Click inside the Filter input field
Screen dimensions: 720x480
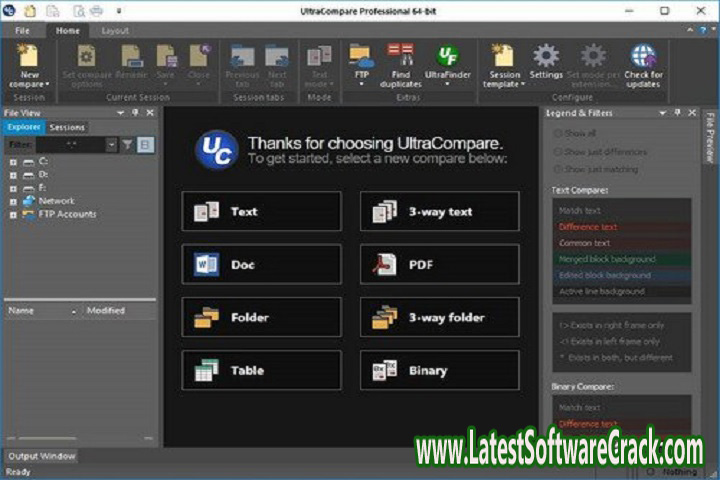[x=71, y=145]
